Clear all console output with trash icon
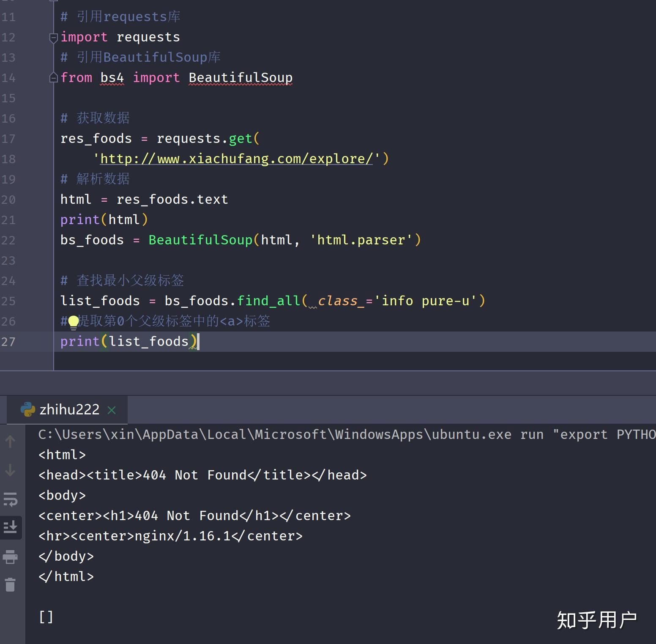Image resolution: width=656 pixels, height=644 pixels. 10,584
